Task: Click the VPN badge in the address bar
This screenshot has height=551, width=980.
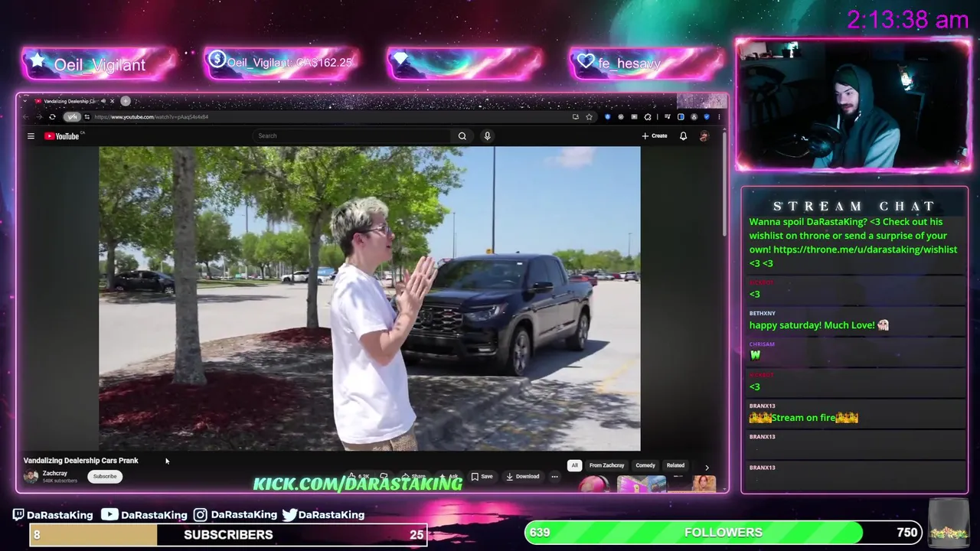Action: pos(72,117)
